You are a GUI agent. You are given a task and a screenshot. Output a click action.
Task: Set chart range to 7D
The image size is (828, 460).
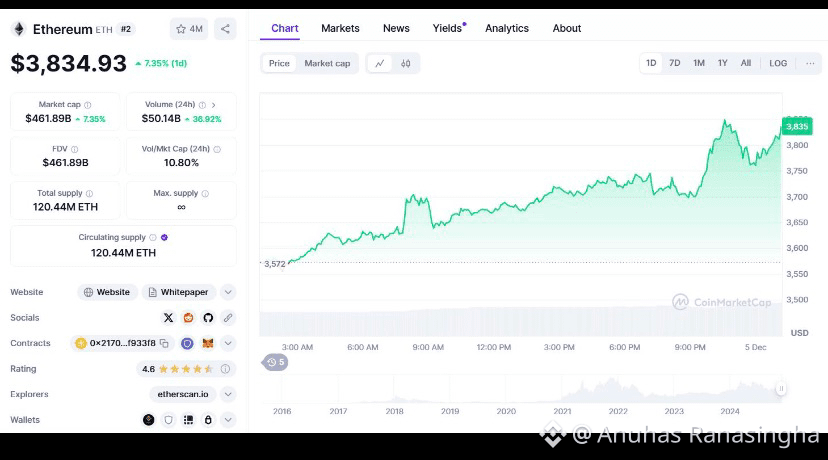pos(675,63)
